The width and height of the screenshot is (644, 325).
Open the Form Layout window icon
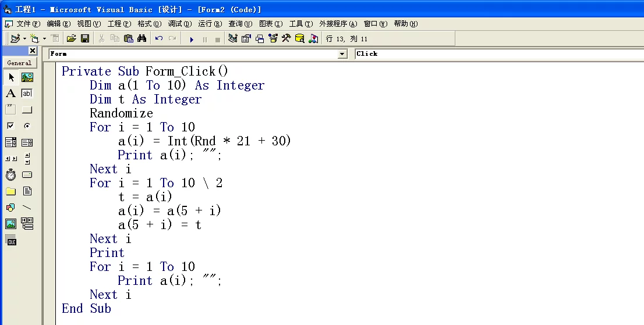point(260,38)
